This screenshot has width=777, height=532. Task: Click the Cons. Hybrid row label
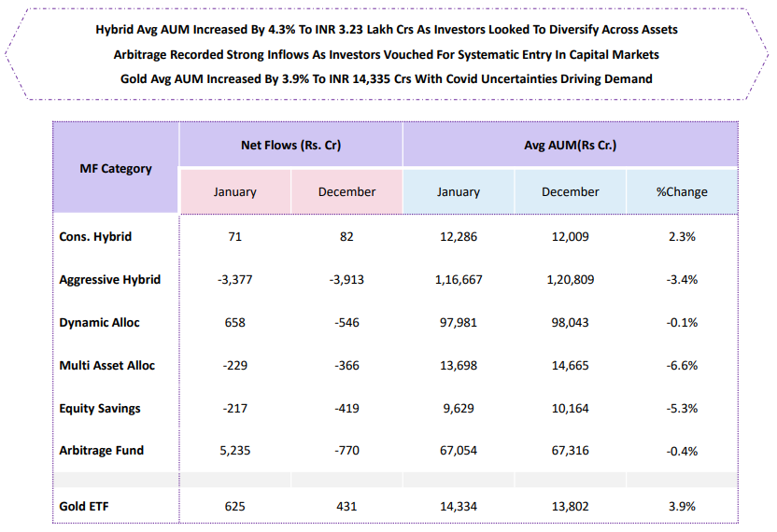[x=95, y=237]
